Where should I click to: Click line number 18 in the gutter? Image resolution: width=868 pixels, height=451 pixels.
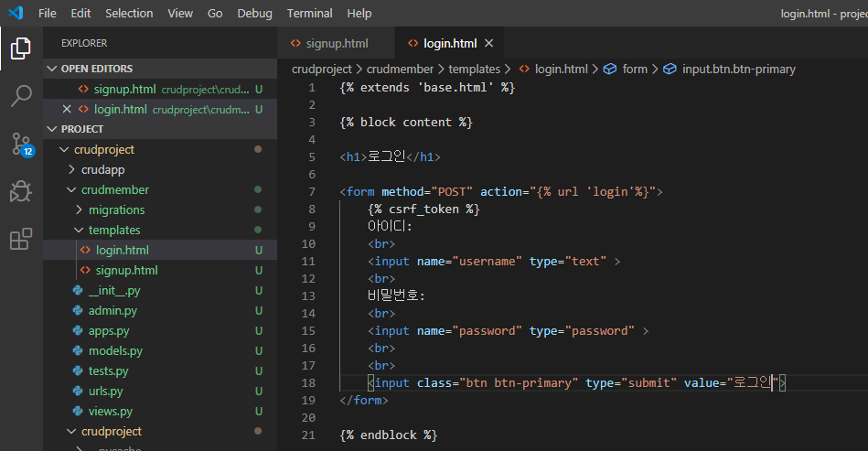click(x=308, y=383)
